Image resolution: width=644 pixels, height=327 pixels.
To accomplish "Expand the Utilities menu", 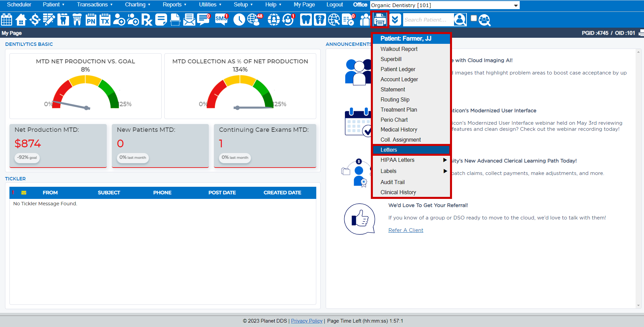I will 210,4.
